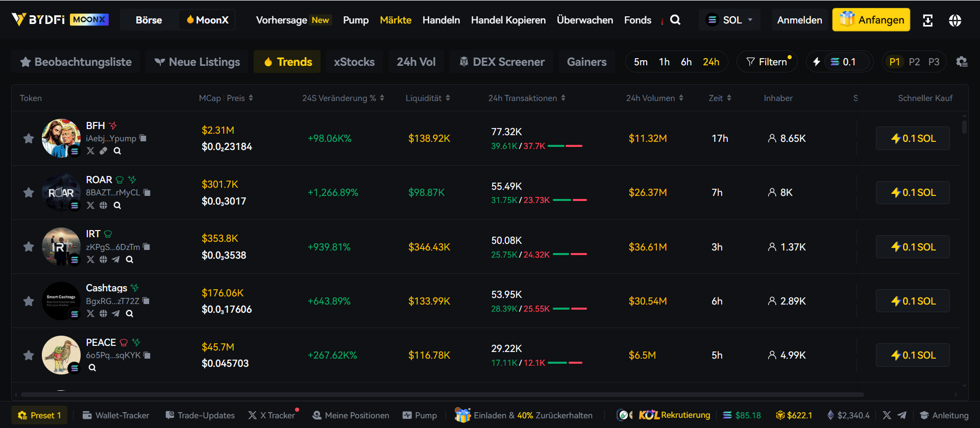
Task: Quick buy 0.1 SOL of ROAR
Action: (913, 192)
